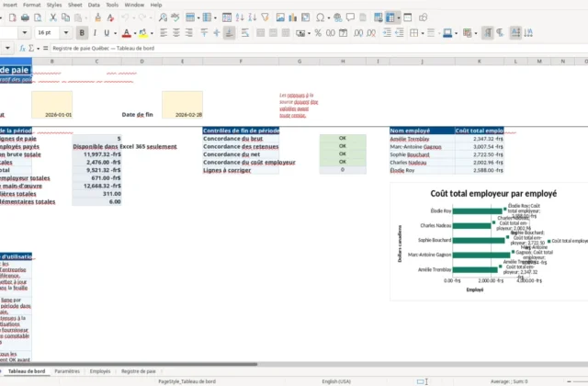This screenshot has width=588, height=386.
Task: Insert a hyperlink
Action: click(x=337, y=17)
